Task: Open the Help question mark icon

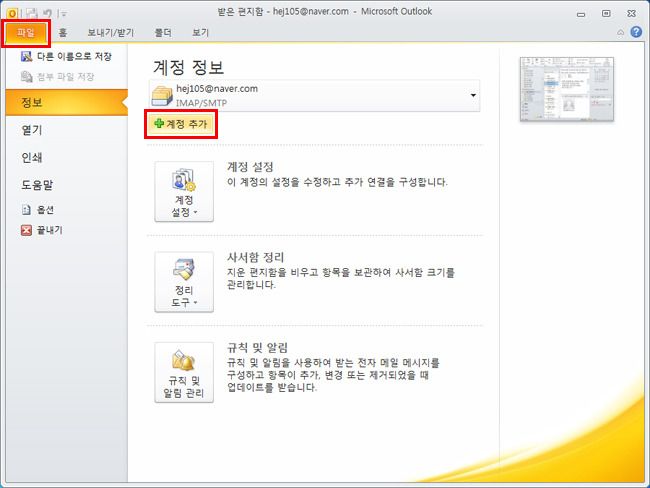Action: point(636,32)
